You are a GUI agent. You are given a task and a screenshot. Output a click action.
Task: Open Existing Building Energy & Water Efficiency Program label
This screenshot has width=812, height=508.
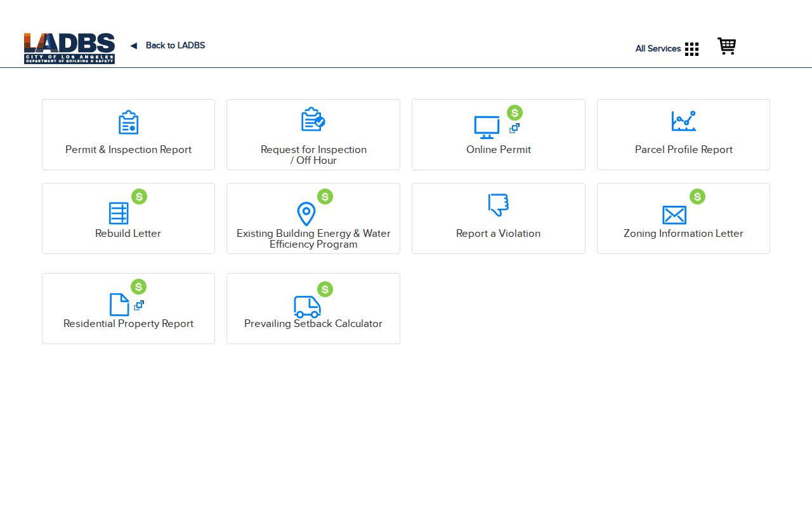[x=313, y=239]
